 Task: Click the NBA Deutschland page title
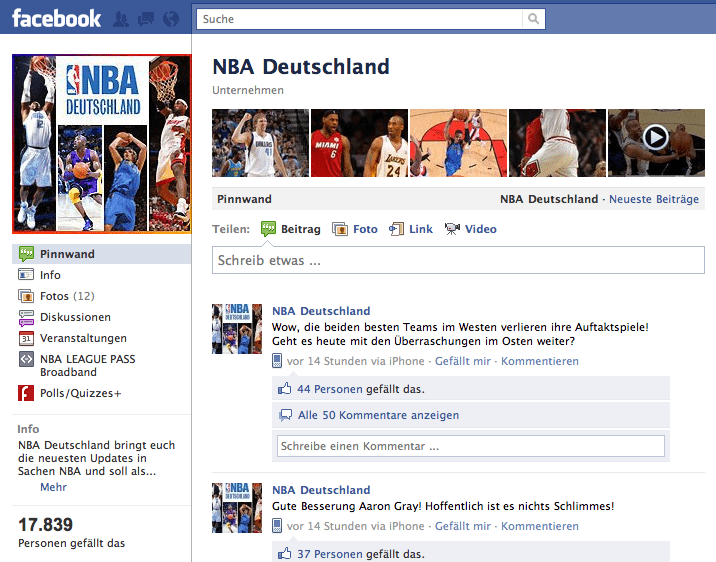pyautogui.click(x=301, y=67)
